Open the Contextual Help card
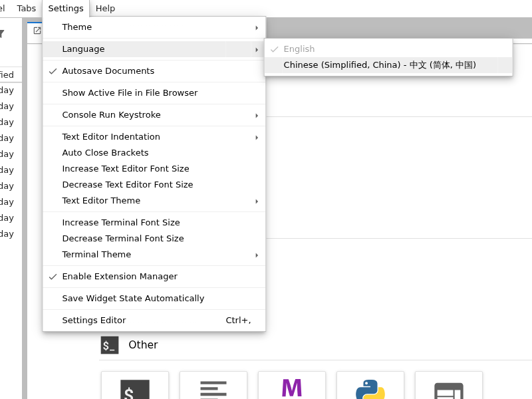The image size is (532, 399). 448,386
